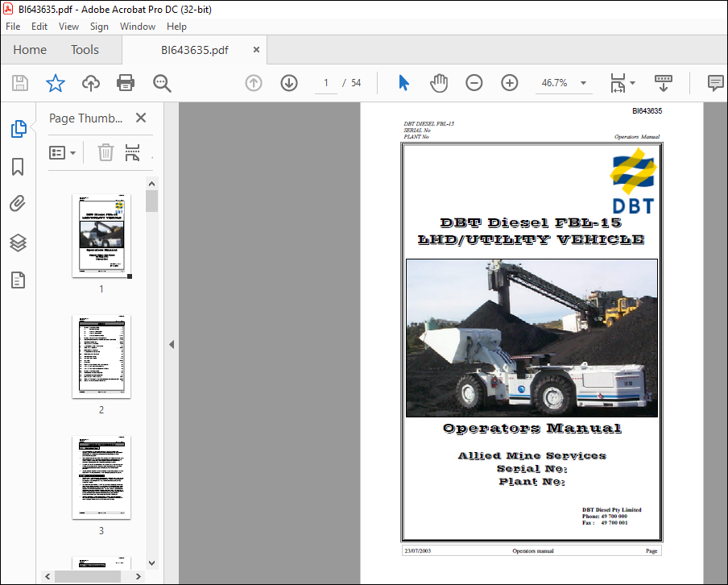Select page 2 thumbnail
This screenshot has width=728, height=585.
(x=101, y=356)
